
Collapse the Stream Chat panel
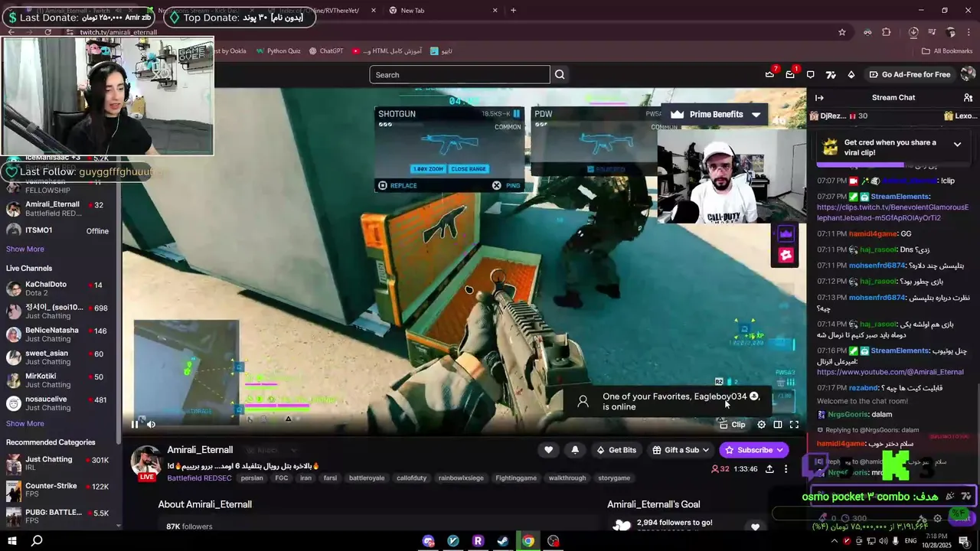(819, 97)
